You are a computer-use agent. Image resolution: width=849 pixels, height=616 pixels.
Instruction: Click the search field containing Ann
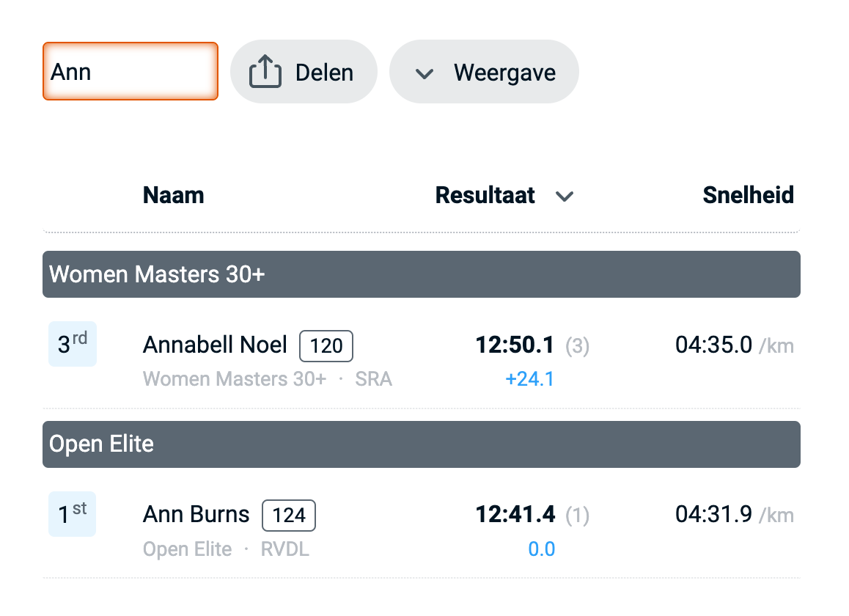[x=131, y=72]
